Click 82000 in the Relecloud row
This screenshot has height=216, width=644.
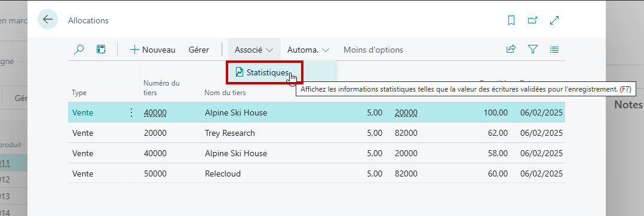406,174
